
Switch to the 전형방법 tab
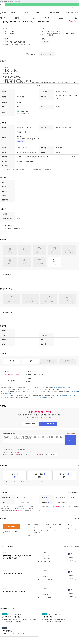click(61, 18)
